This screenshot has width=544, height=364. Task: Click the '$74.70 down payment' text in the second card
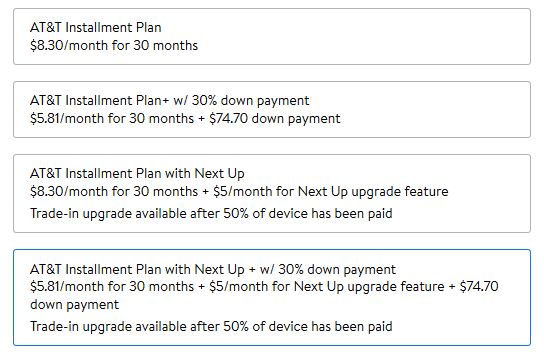(275, 119)
